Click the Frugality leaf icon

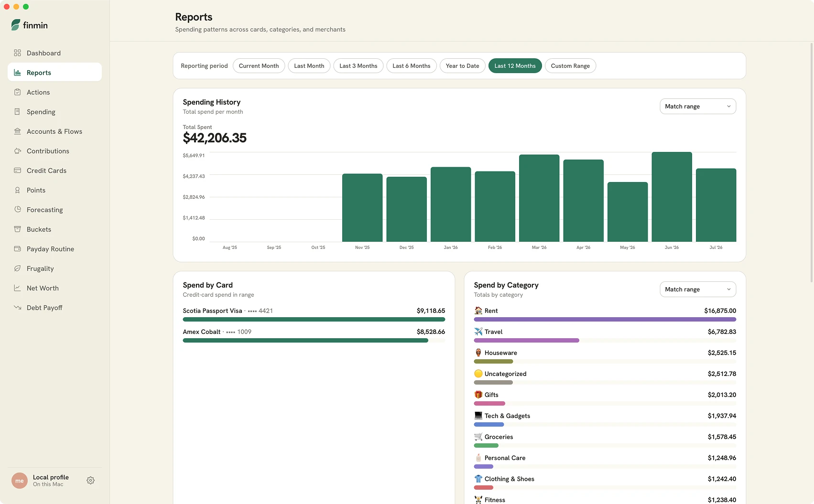(17, 268)
